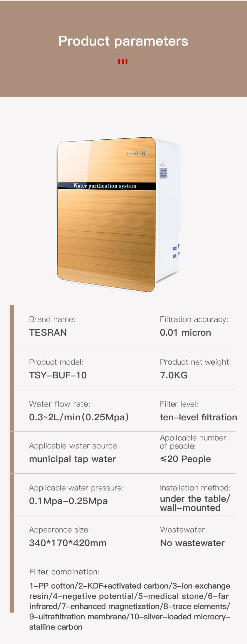Viewport: 247px width, 644px height.
Task: Select the TESRAN brand name value
Action: click(48, 333)
